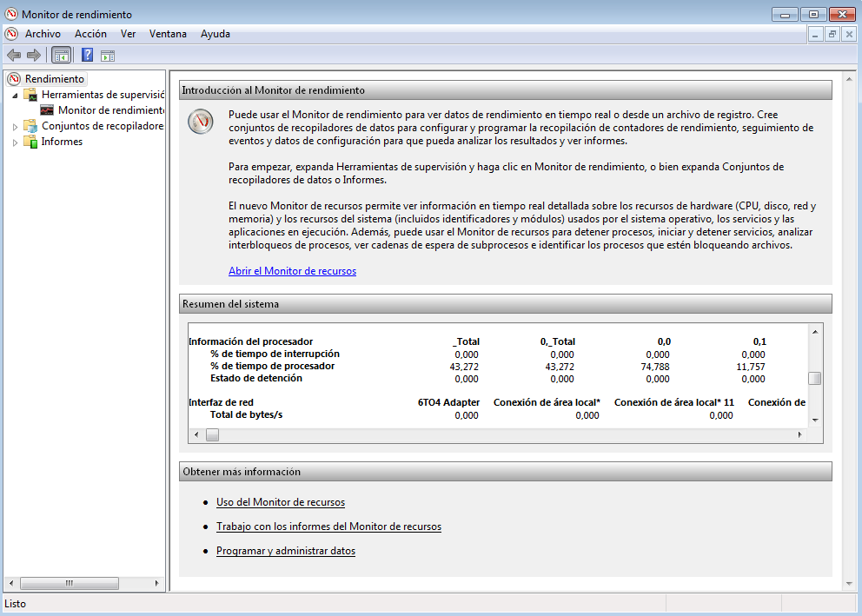Click the summary table horizontal scrollbar thumb
Viewport: 862px width, 616px height.
(212, 434)
